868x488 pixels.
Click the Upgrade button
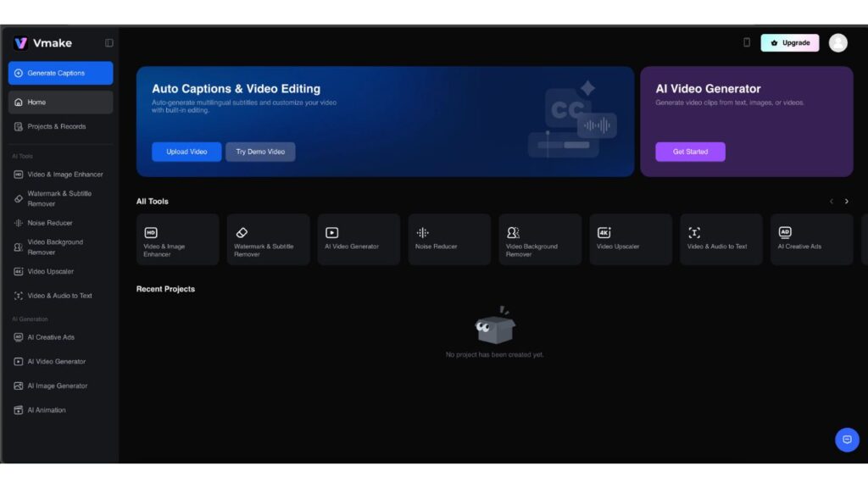pos(790,42)
